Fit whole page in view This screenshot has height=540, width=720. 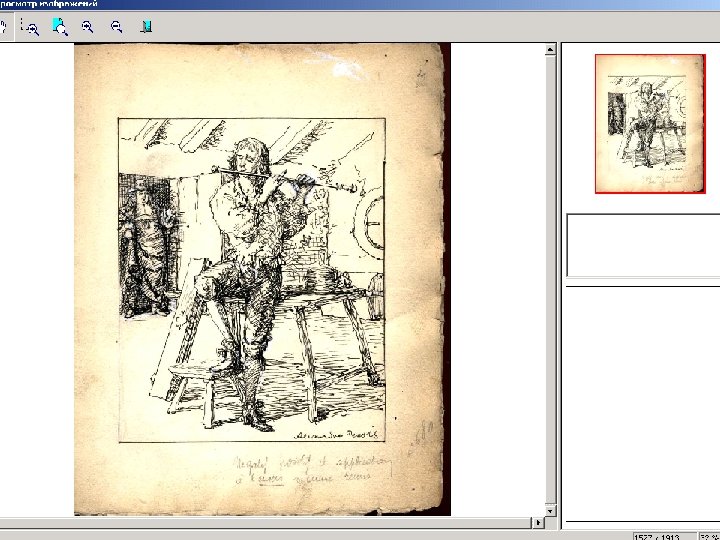pos(60,27)
